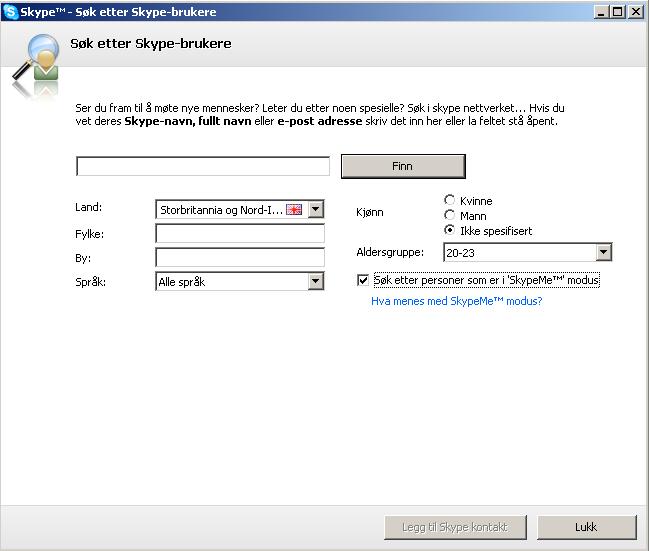This screenshot has height=551, width=649.
Task: Click the Kjønn label
Action: tap(370, 212)
